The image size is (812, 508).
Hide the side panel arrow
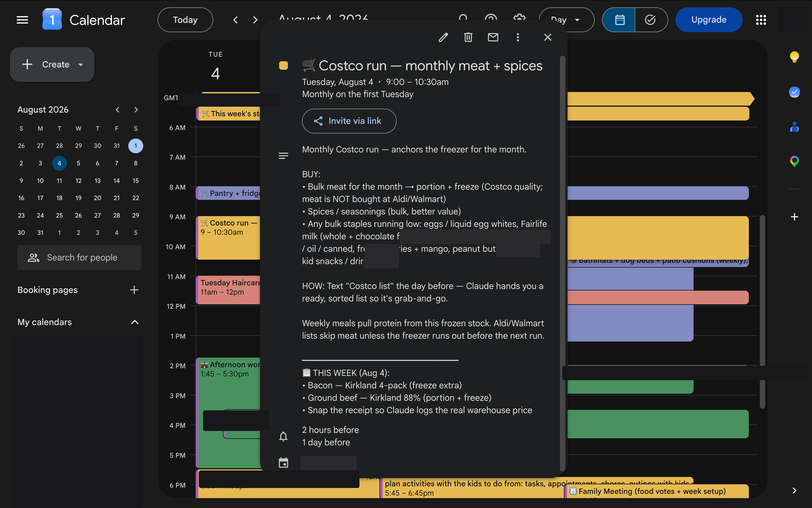[x=794, y=491]
